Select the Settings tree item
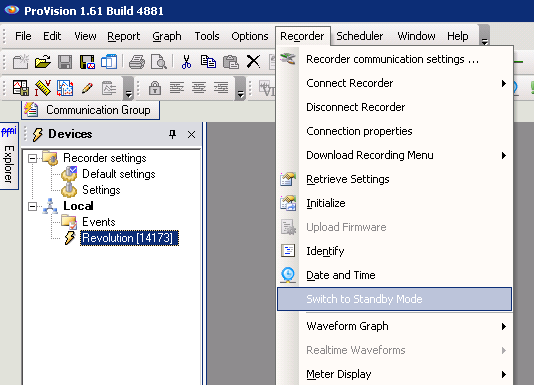534x385 pixels. (101, 190)
